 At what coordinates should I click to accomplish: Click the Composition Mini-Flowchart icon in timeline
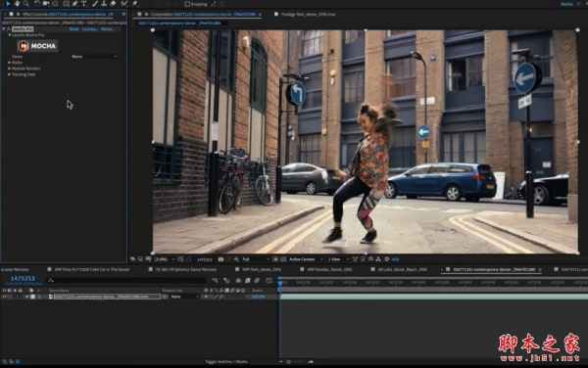point(215,280)
